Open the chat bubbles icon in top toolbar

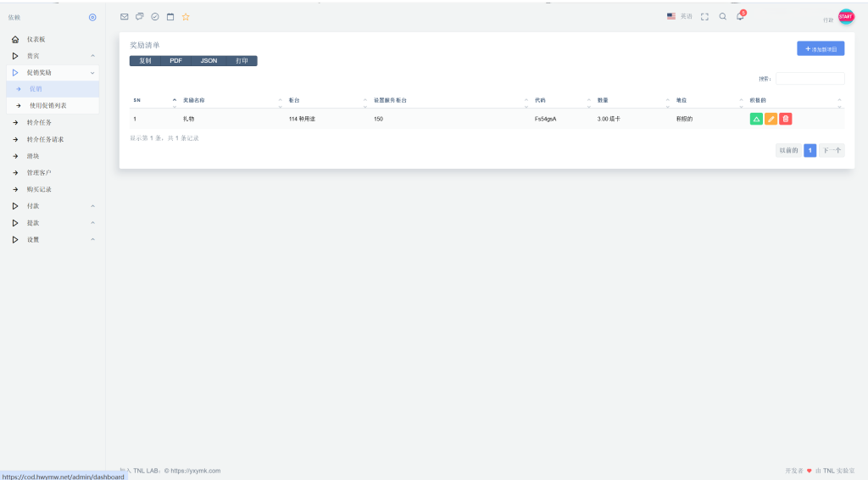140,17
